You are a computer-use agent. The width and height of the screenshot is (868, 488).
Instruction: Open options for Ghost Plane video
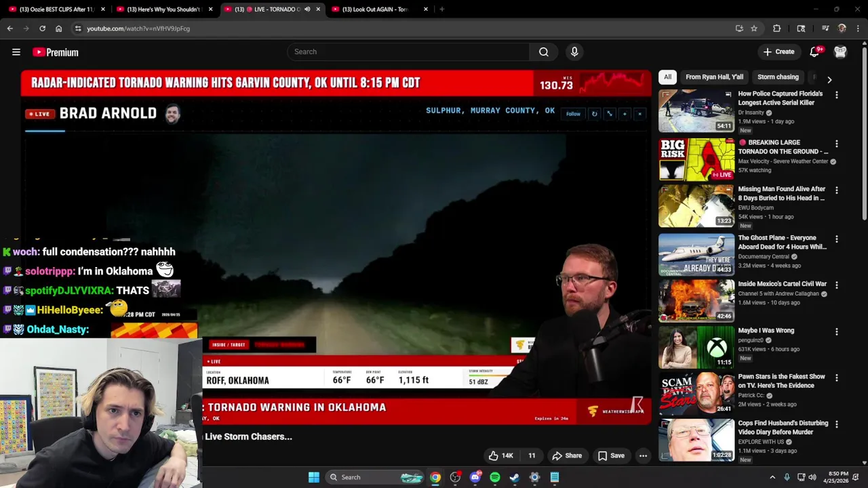click(x=837, y=239)
